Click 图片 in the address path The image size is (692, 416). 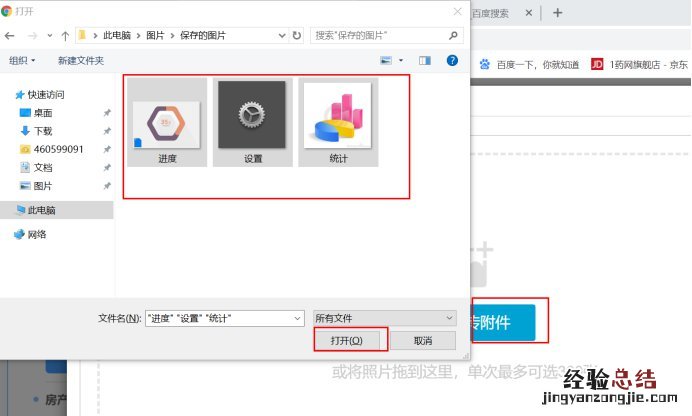pos(155,35)
